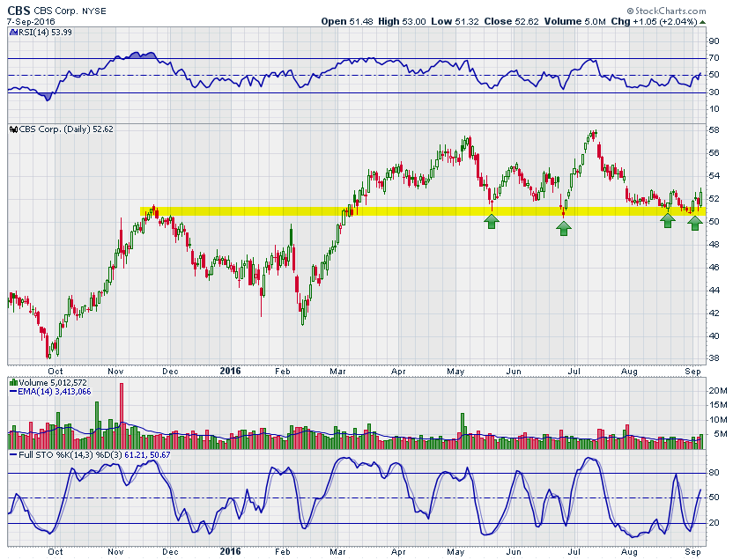
Task: Click the volume bars icon beside Volume 5,012,572
Action: click(13, 382)
